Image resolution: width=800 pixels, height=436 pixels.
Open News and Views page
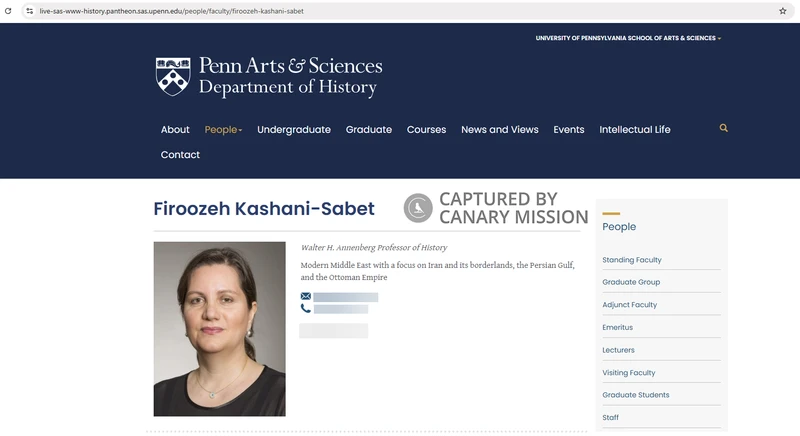point(499,130)
